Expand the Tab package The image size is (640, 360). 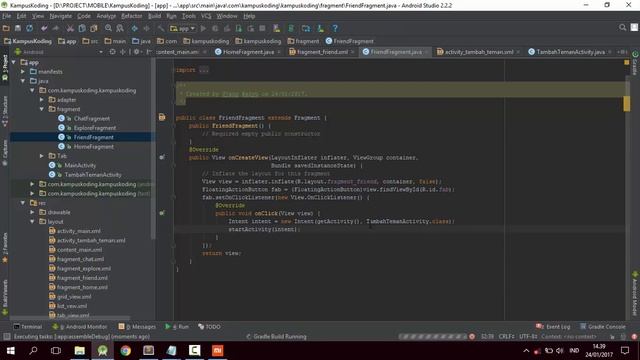click(42, 156)
